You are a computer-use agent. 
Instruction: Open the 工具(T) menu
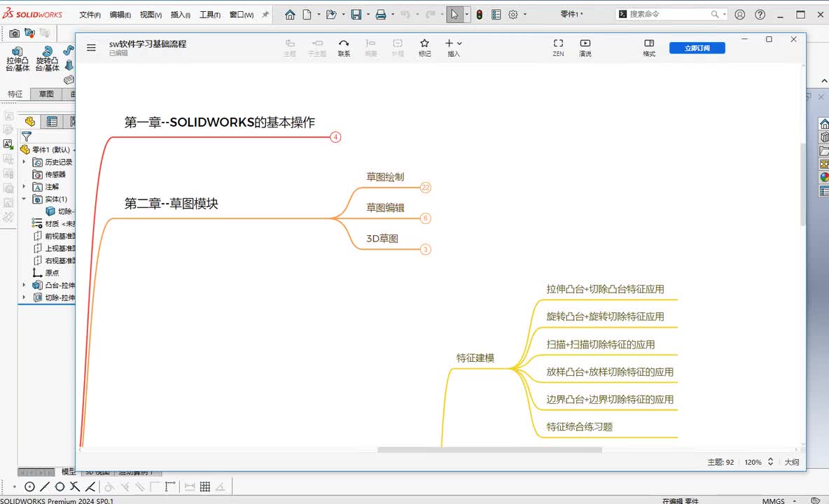click(210, 15)
